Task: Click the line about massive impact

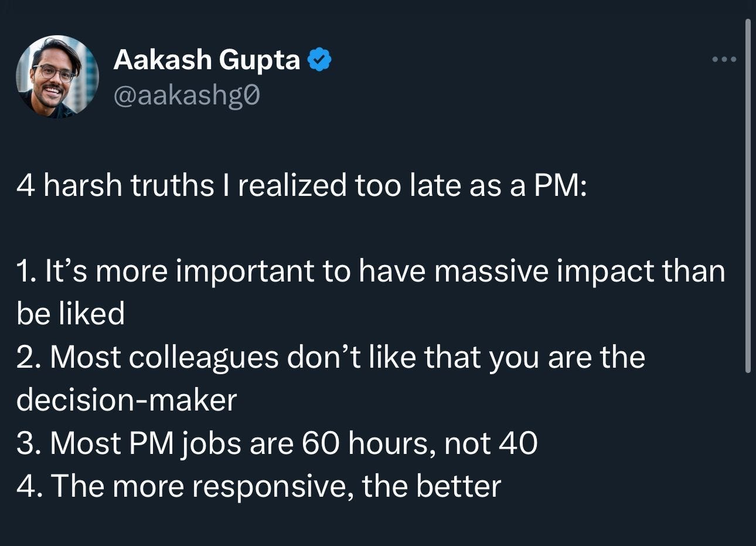Action: [371, 272]
